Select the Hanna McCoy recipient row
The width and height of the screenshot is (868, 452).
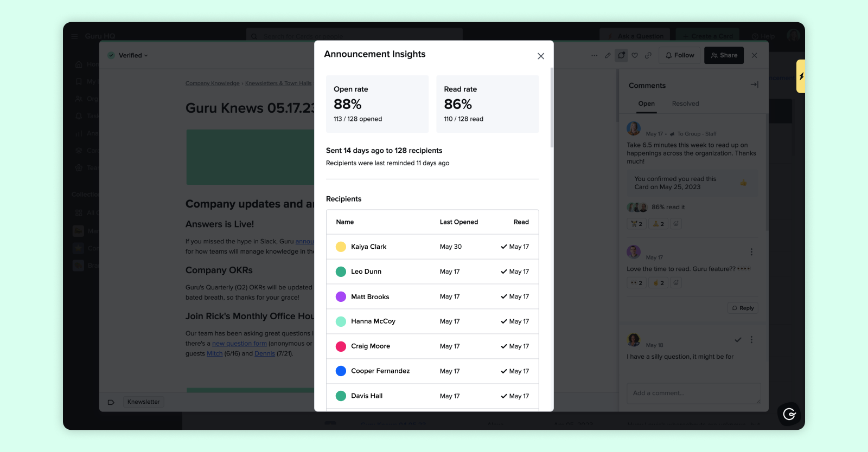point(432,321)
